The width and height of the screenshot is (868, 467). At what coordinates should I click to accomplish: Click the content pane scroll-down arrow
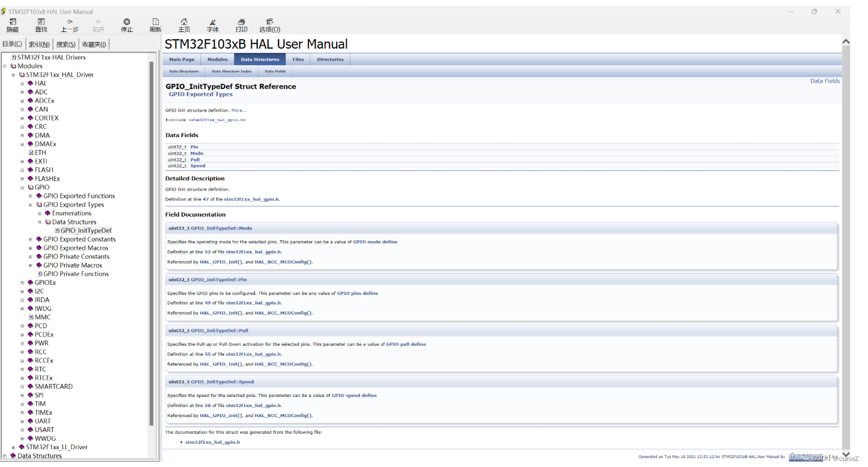click(x=846, y=454)
